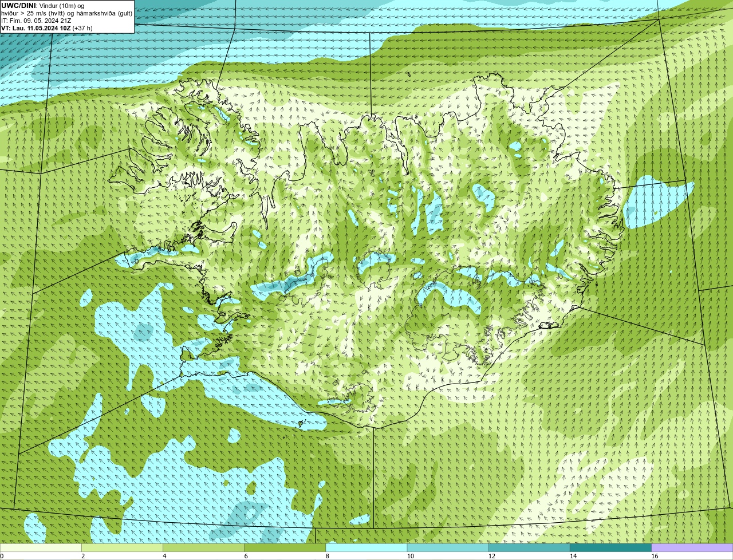Click the 4–6 m/s green legend swatch
This screenshot has height=560, width=733.
coord(203,547)
